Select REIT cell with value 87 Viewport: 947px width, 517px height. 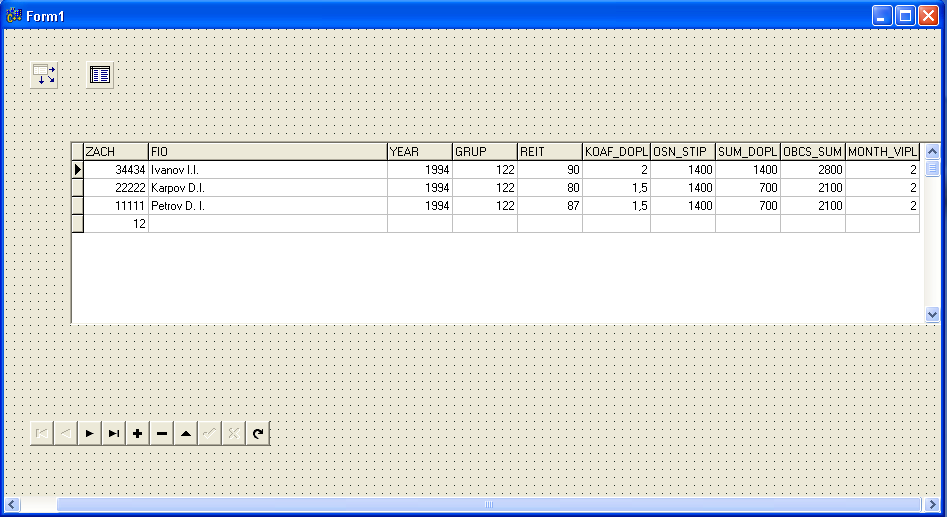[x=550, y=206]
